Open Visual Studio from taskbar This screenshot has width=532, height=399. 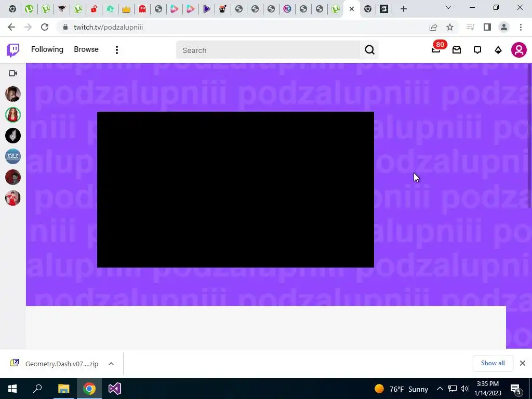(115, 389)
